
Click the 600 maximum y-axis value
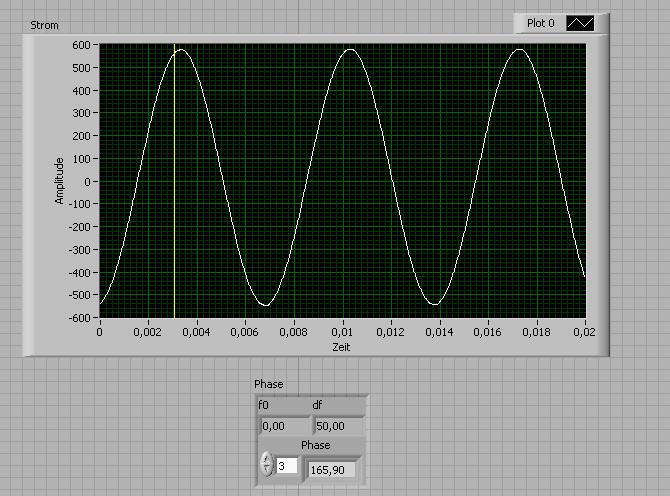(84, 45)
